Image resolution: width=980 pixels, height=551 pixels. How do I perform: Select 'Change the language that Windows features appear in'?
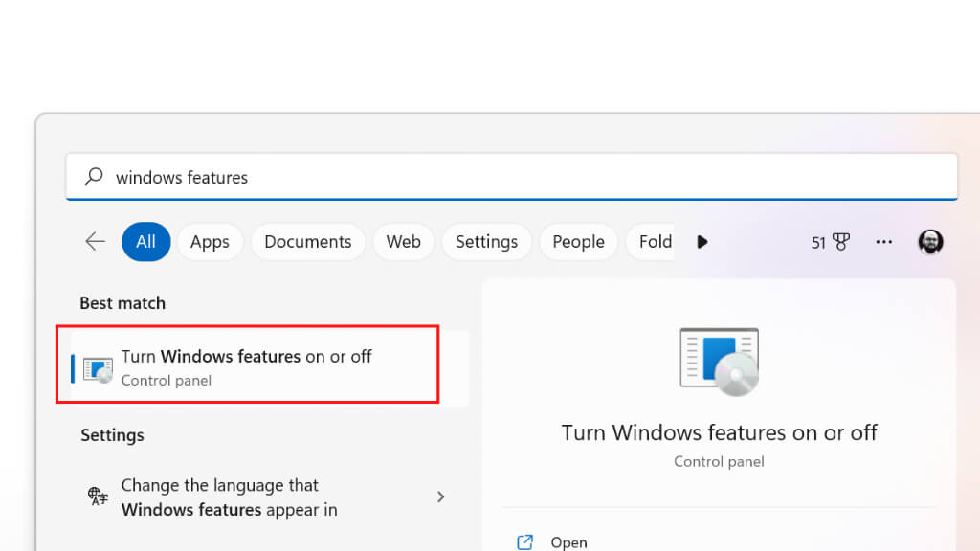click(230, 497)
